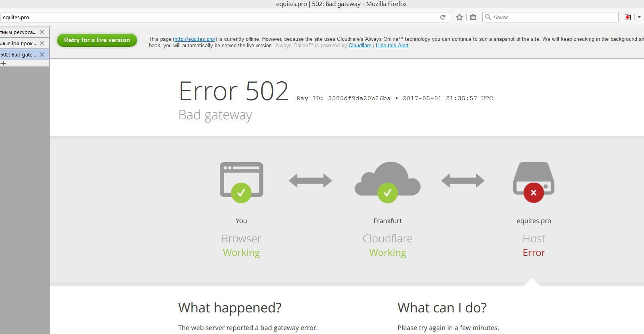Viewport: 644px width, 334px height.
Task: Focus the address bar showing equites.pro
Action: click(x=216, y=17)
